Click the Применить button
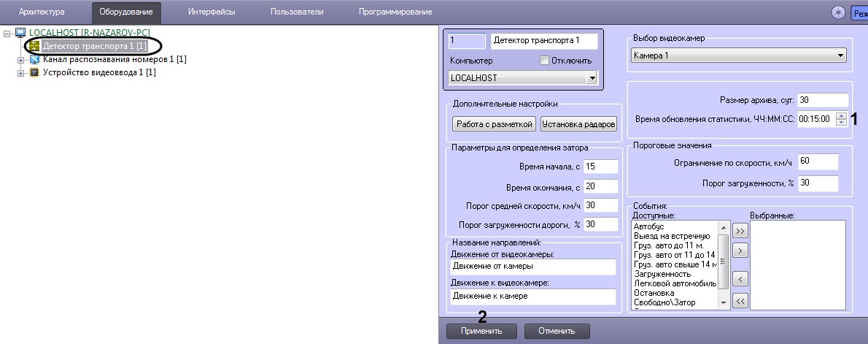 [x=481, y=331]
